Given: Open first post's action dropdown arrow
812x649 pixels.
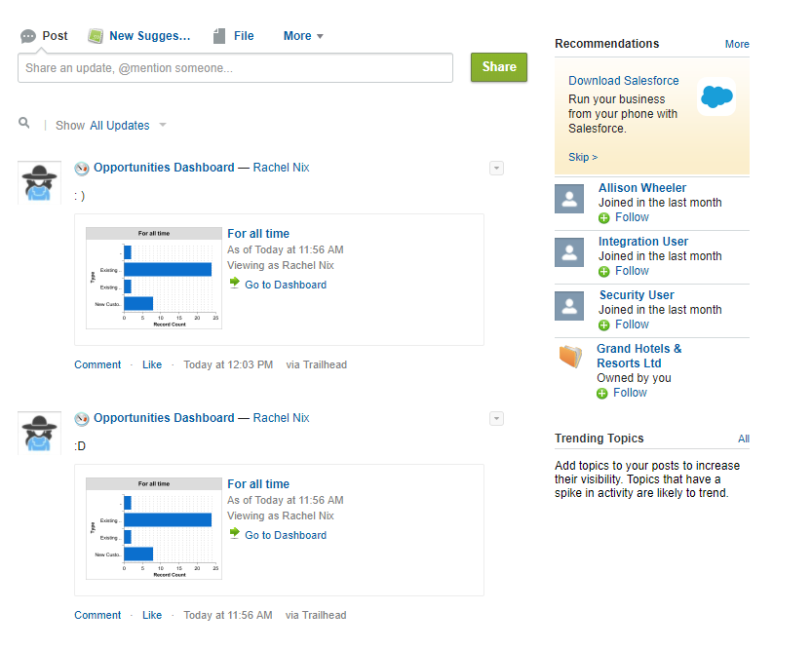Looking at the screenshot, I should click(x=496, y=168).
